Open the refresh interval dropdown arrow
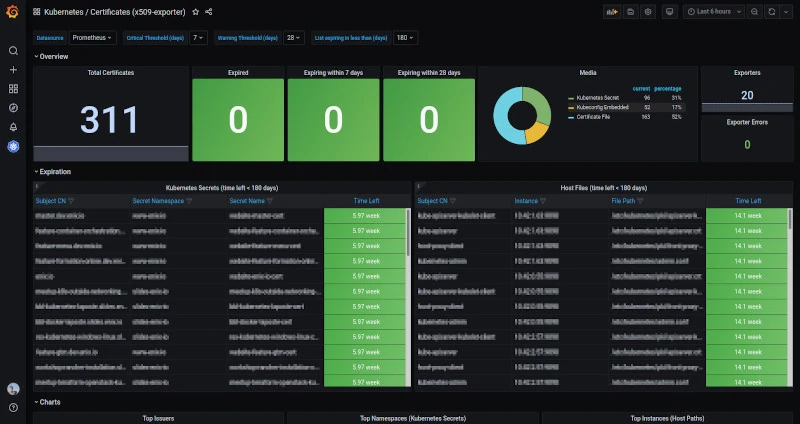Screen dimensions: 800x424 coord(786,12)
